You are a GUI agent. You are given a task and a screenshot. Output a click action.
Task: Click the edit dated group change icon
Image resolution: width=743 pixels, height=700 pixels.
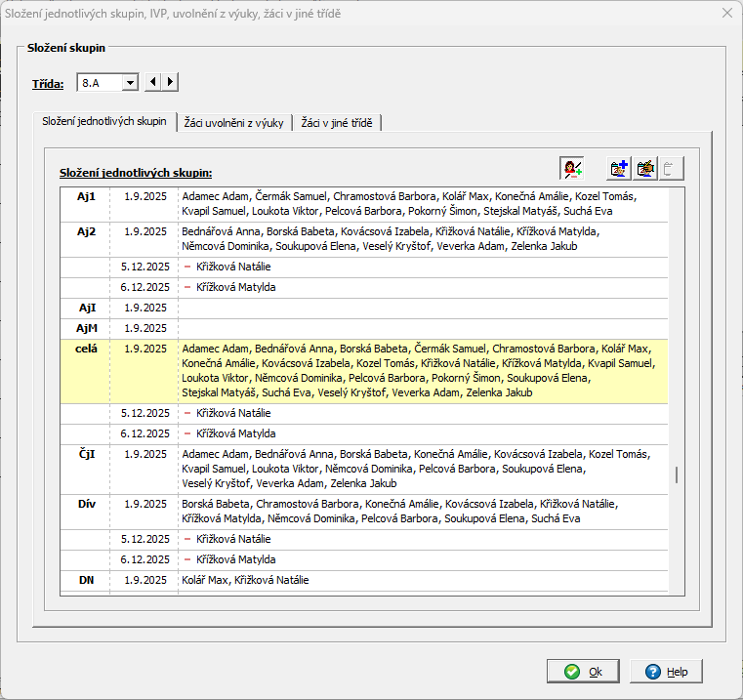[644, 168]
